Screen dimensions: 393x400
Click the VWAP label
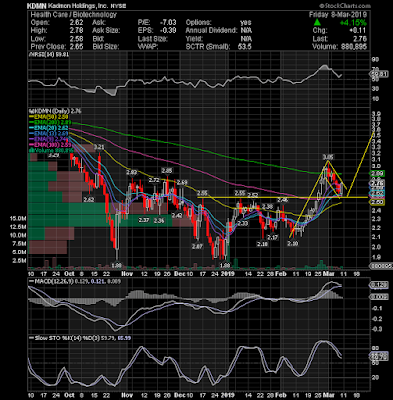(147, 46)
